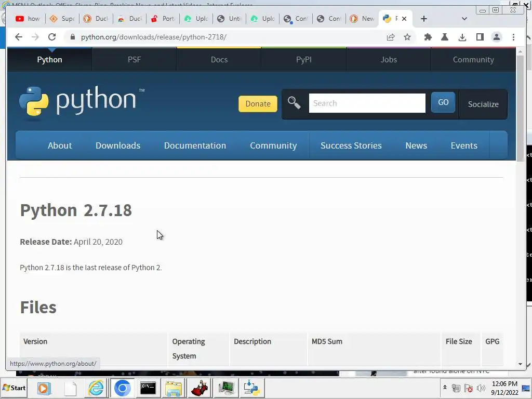Open Chrome profile avatar
Screen dimensions: 532x399
pos(496,37)
